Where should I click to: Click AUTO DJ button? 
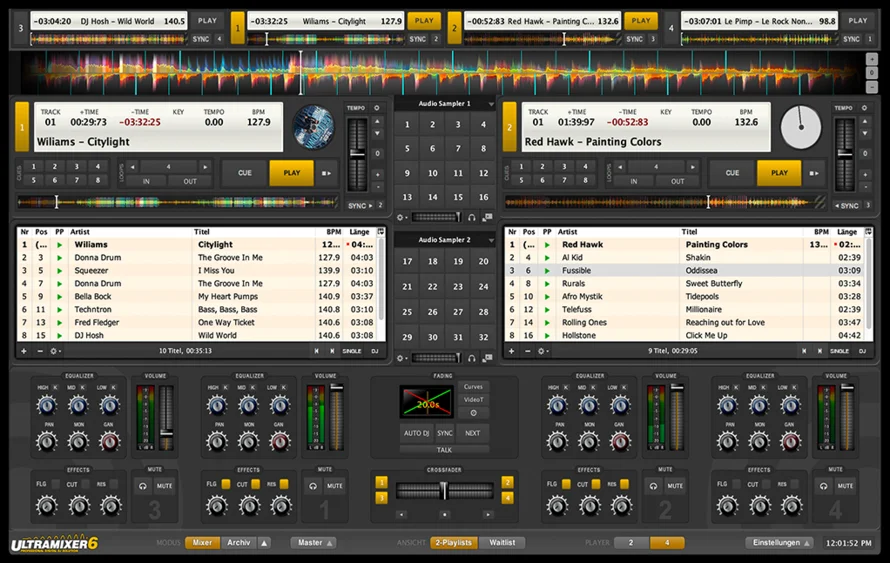(x=416, y=433)
